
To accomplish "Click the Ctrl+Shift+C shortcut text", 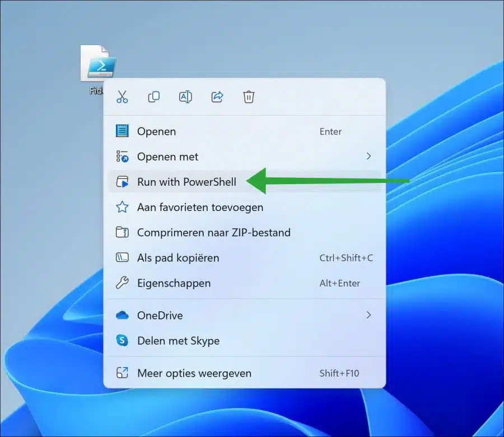I will [346, 258].
